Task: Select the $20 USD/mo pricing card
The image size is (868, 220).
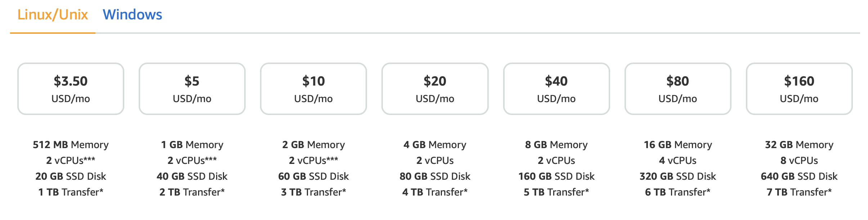Action: coord(435,89)
